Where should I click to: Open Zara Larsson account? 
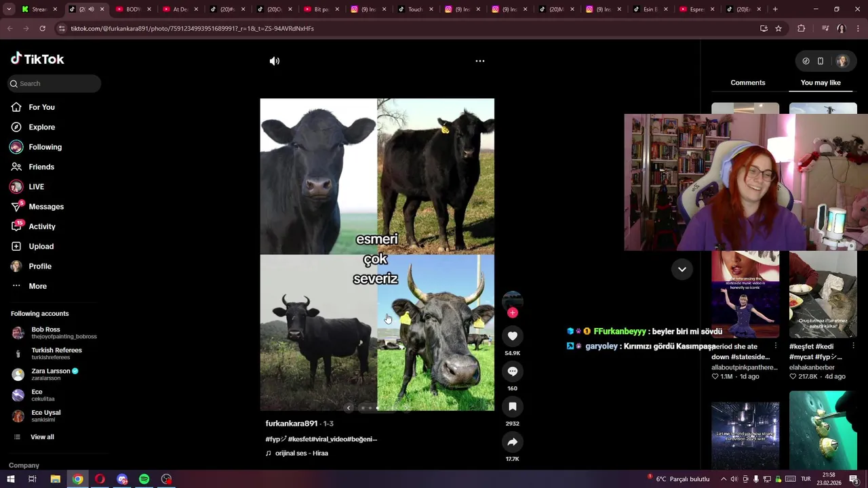[54, 374]
